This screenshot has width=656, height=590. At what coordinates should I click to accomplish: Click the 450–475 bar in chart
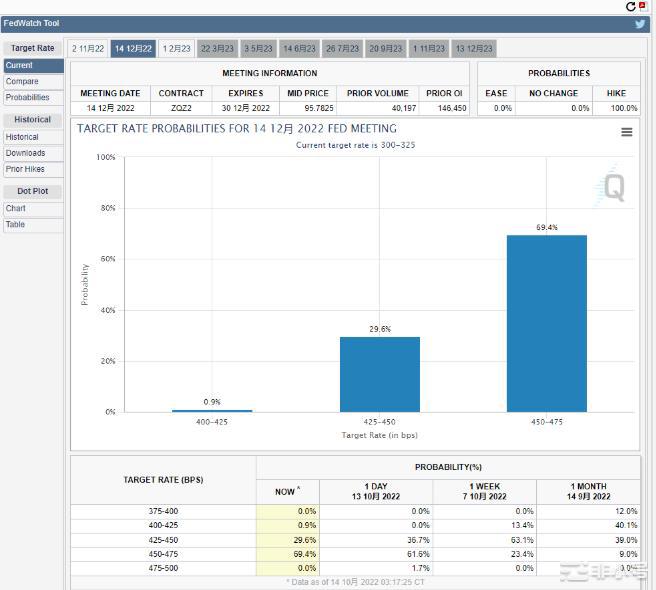pyautogui.click(x=546, y=323)
